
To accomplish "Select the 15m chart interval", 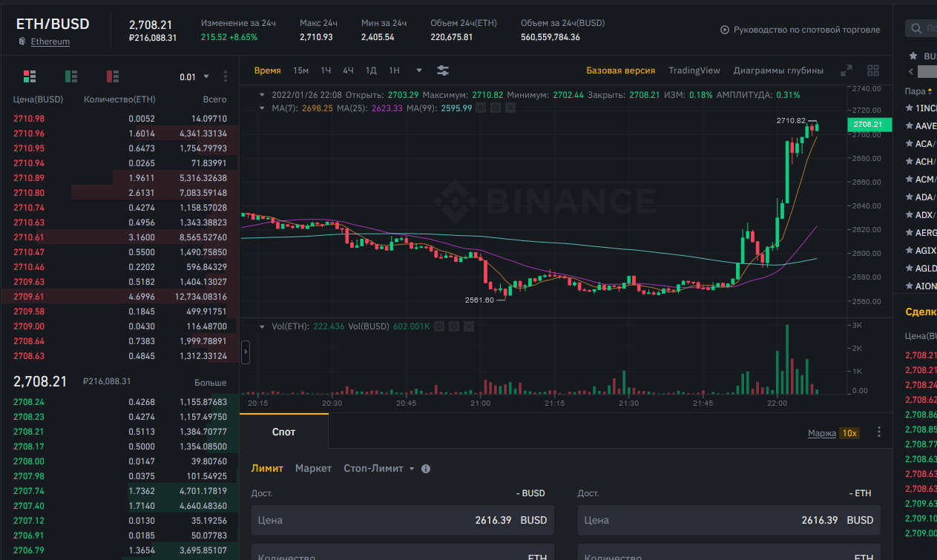I will click(300, 70).
